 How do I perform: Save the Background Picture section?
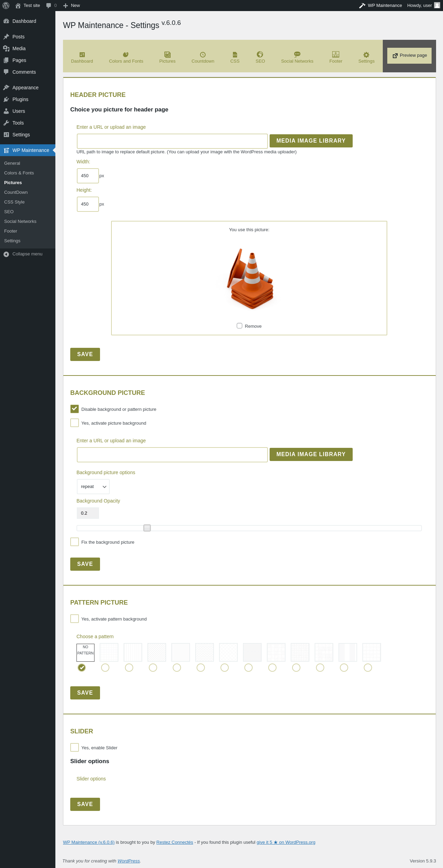pyautogui.click(x=85, y=564)
